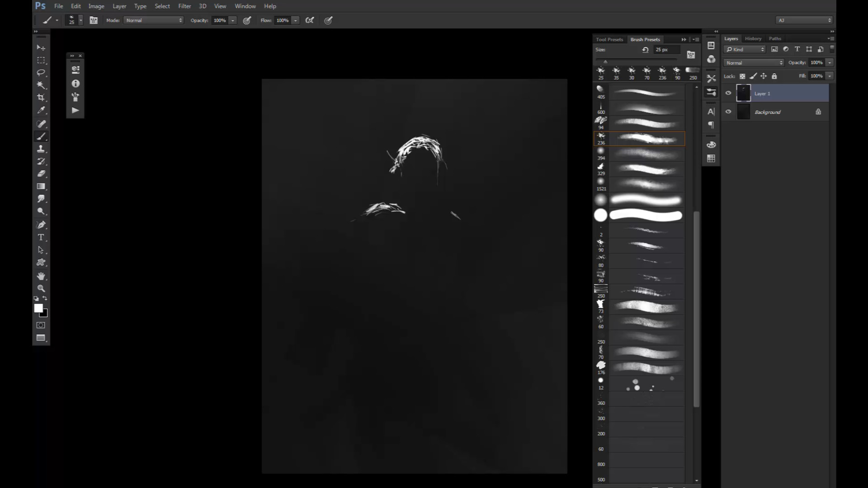Toggle lock transparent pixels for layer
Viewport: 868px width, 488px height.
(742, 76)
